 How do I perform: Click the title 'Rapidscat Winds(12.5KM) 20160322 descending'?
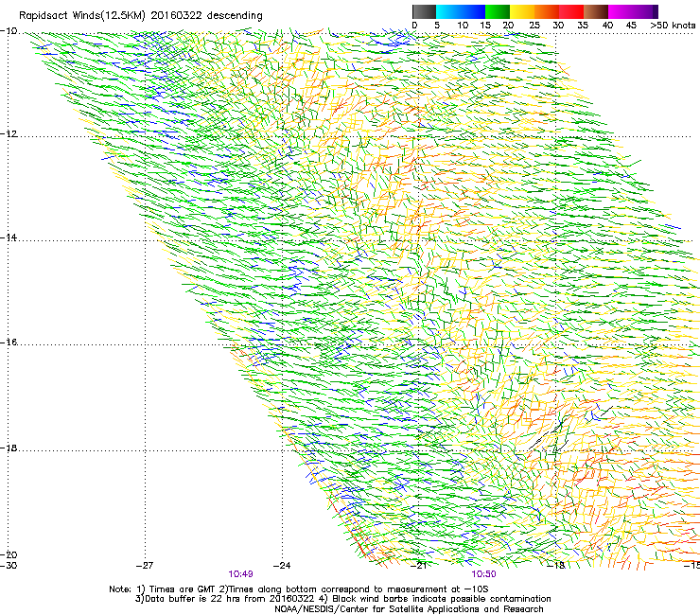[141, 15]
